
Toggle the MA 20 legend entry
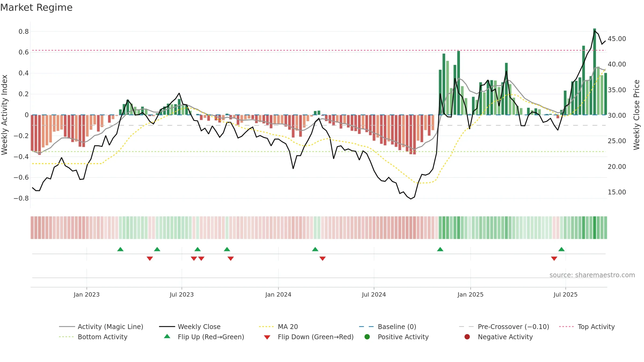(x=278, y=327)
